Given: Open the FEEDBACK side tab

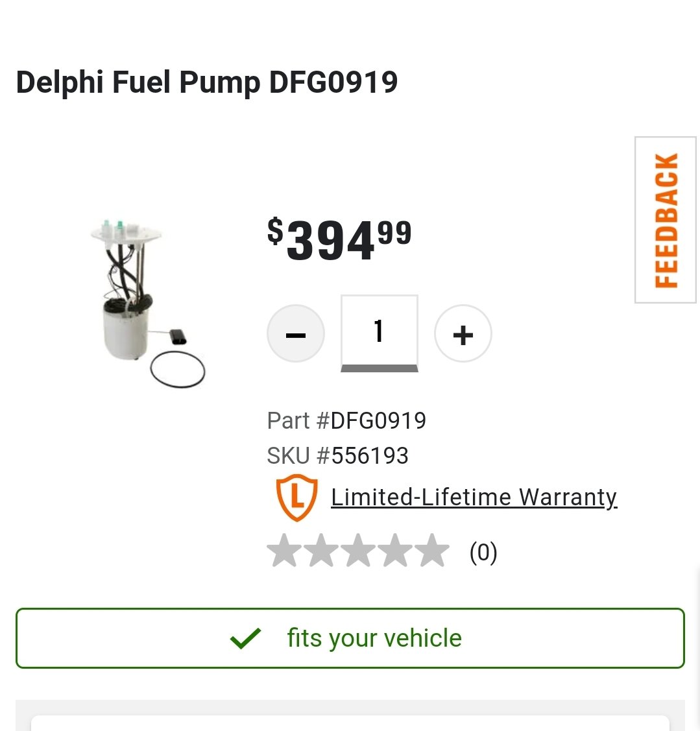Looking at the screenshot, I should tap(666, 220).
